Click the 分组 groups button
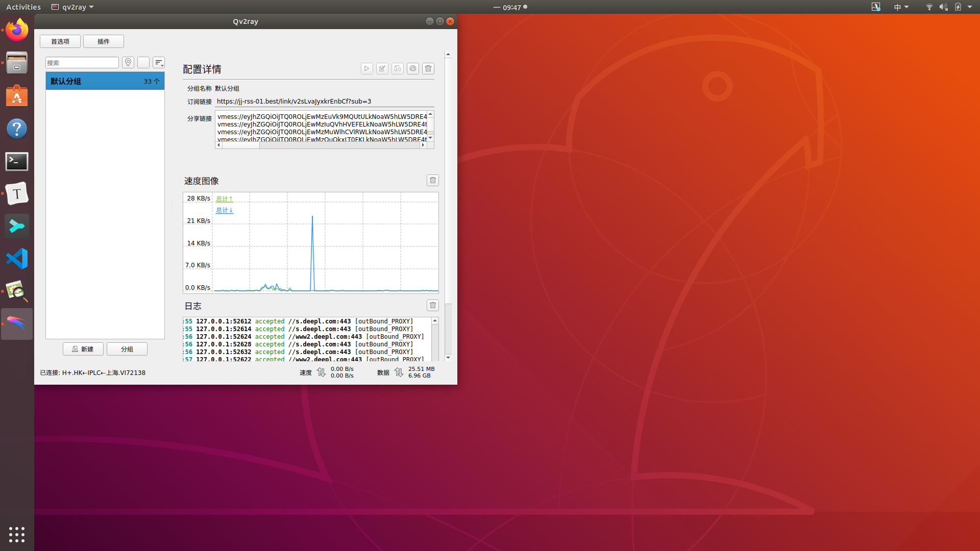The height and width of the screenshot is (551, 980). [127, 349]
